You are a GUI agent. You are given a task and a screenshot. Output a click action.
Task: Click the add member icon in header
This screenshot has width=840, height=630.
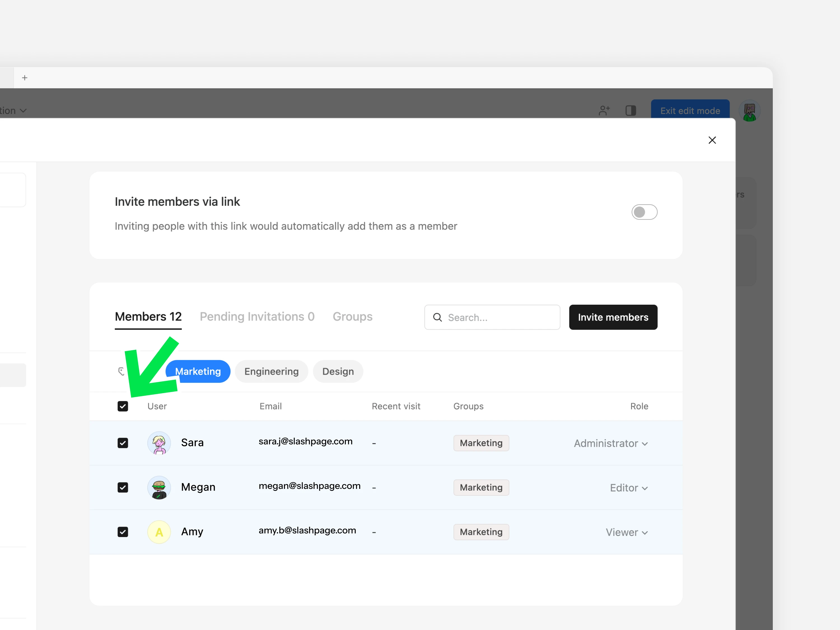(604, 111)
